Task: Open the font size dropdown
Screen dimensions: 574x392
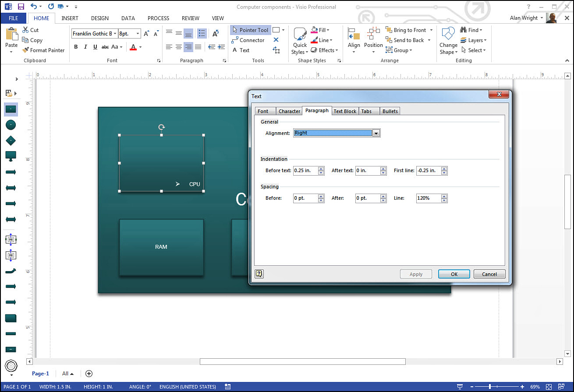Action: click(x=138, y=33)
